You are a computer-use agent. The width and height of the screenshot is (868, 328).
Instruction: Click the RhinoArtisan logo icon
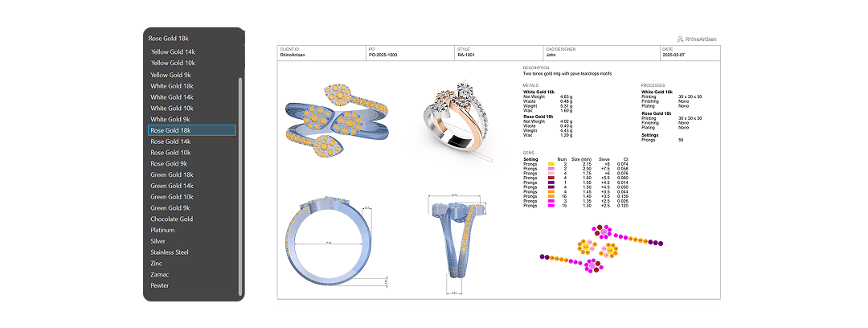pos(680,39)
